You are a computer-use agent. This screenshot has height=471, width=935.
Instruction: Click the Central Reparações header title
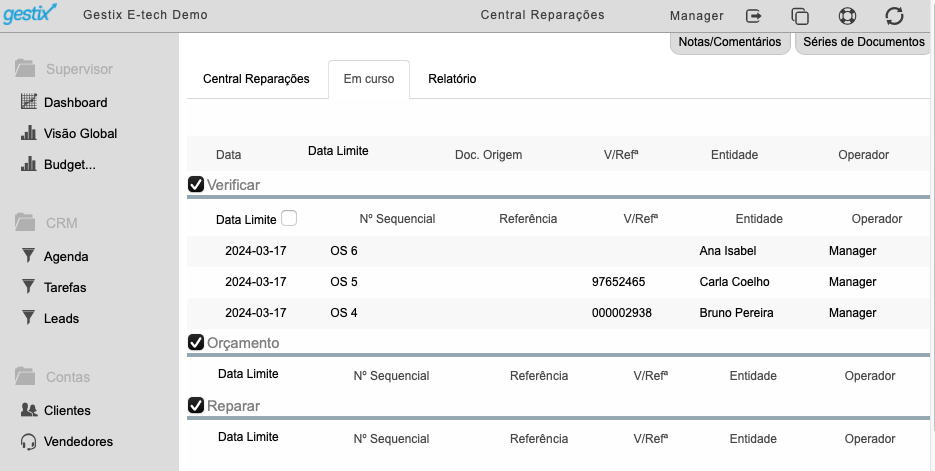click(x=543, y=15)
